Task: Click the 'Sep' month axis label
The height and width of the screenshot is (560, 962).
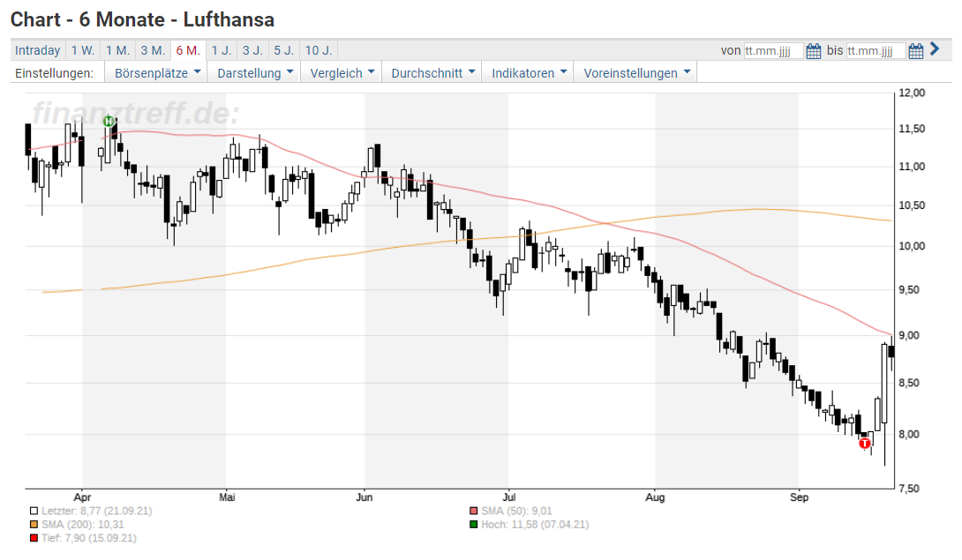Action: (799, 497)
